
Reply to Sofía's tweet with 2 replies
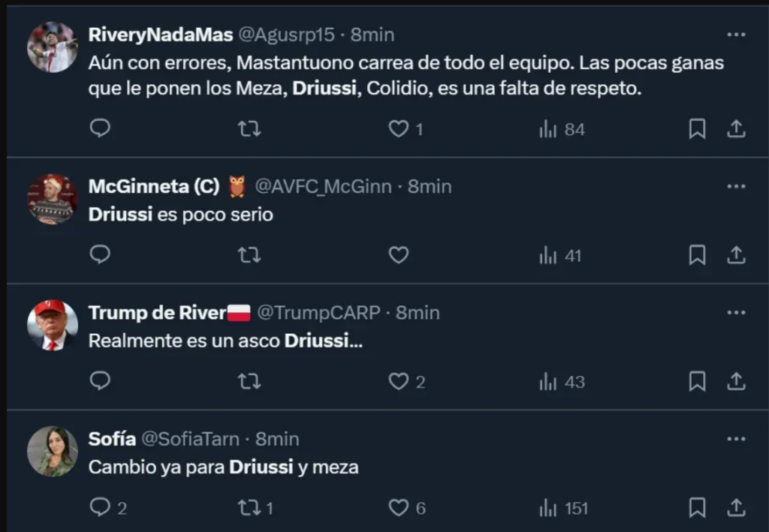[x=108, y=507]
